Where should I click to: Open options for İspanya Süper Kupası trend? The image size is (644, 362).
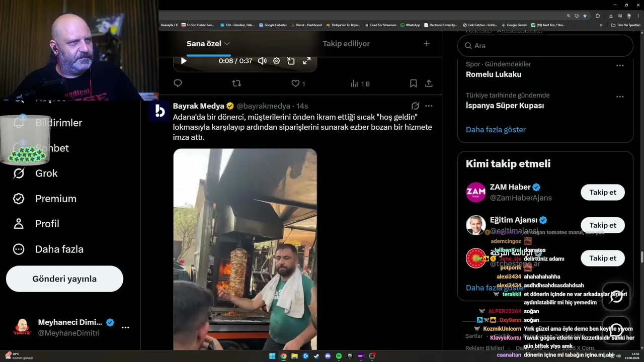620,97
